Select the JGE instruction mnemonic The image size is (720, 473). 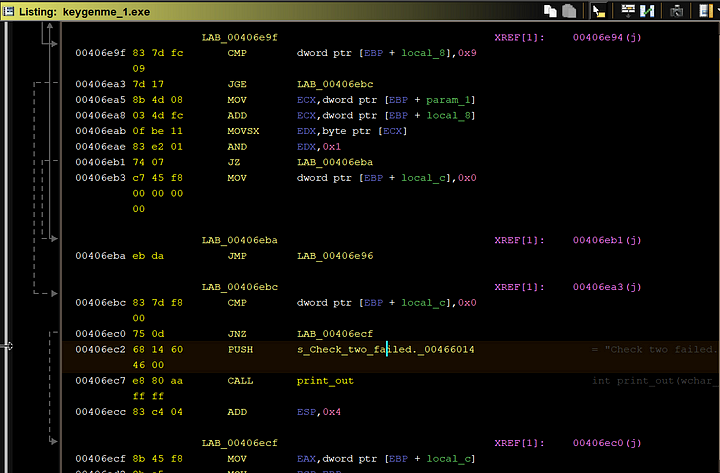[x=237, y=84]
